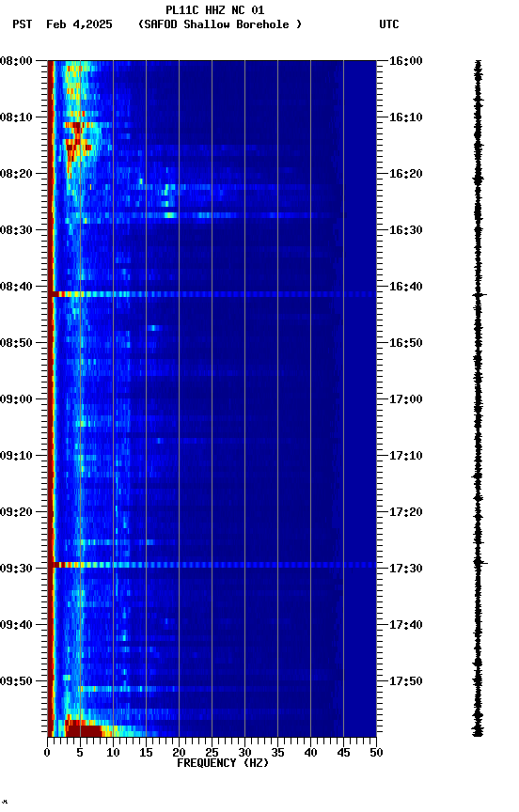Click the 20 Hz frequency axis label
The height and width of the screenshot is (812, 519).
click(x=179, y=753)
